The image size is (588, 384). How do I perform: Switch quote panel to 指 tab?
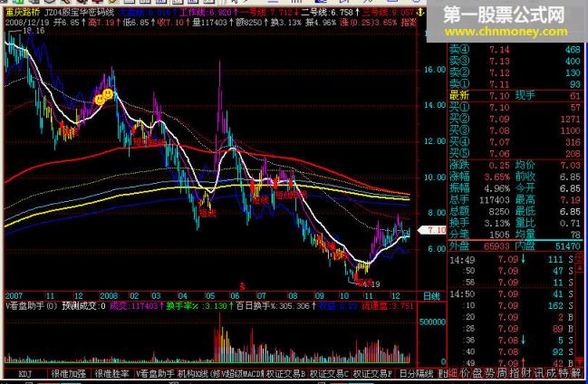pos(515,373)
